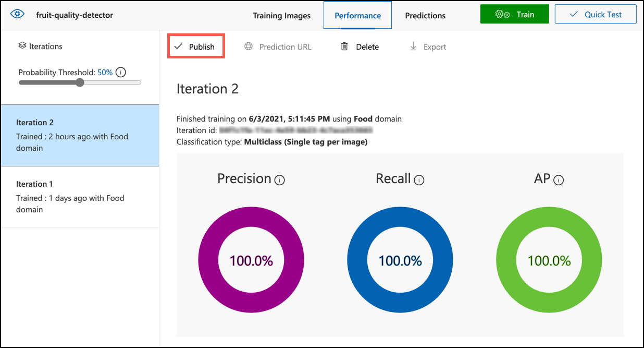This screenshot has height=348, width=644.
Task: Click the Export download arrow icon
Action: click(x=413, y=46)
